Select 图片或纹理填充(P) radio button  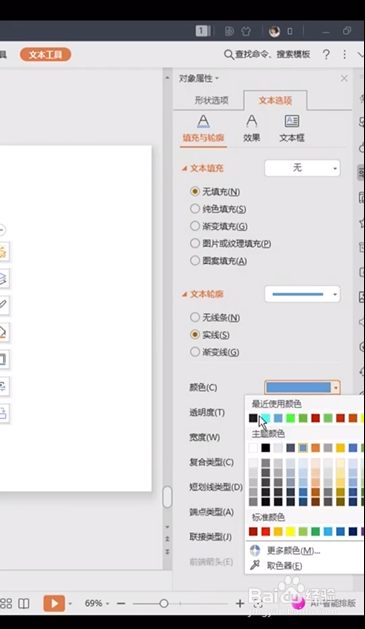click(195, 243)
